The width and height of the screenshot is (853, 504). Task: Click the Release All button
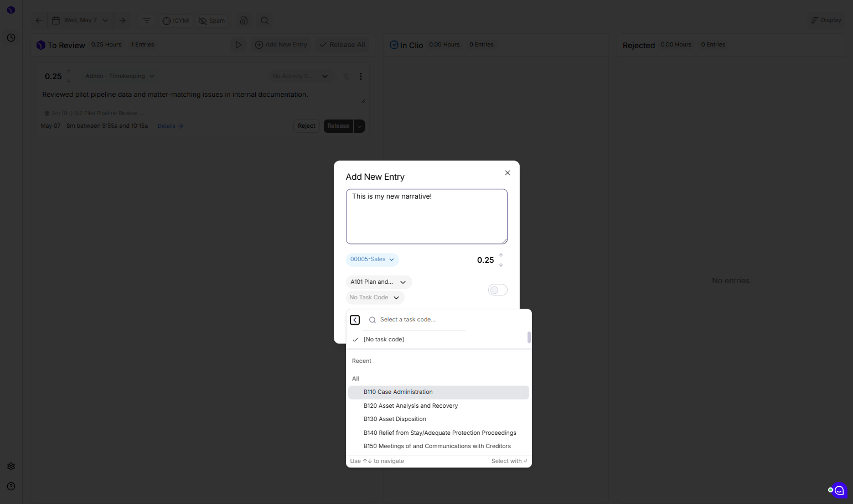[343, 45]
